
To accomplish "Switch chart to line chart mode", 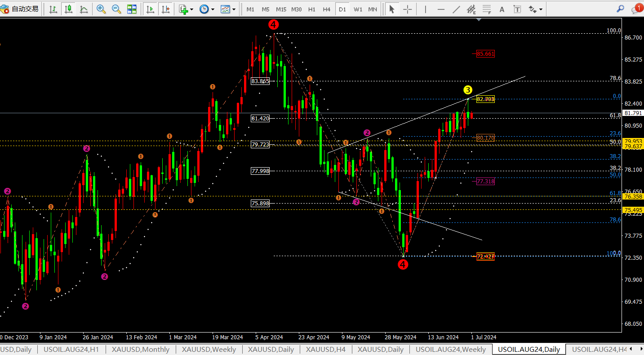I will tap(84, 9).
